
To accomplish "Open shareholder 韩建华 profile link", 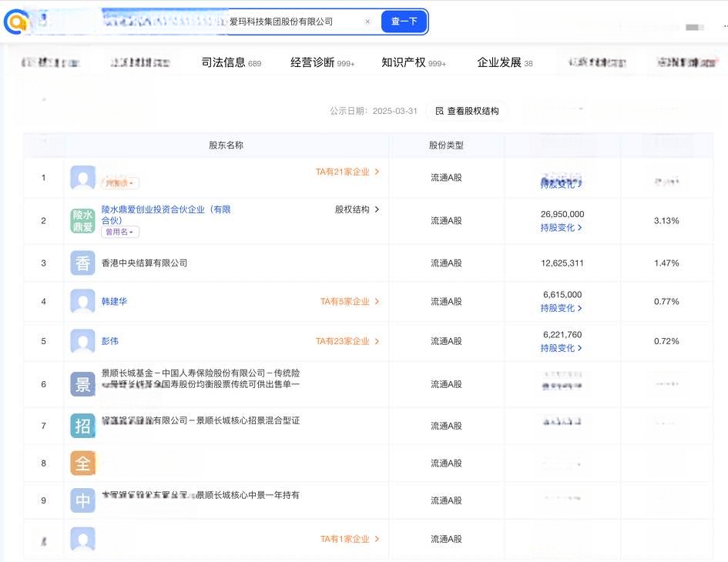I will pos(114,301).
